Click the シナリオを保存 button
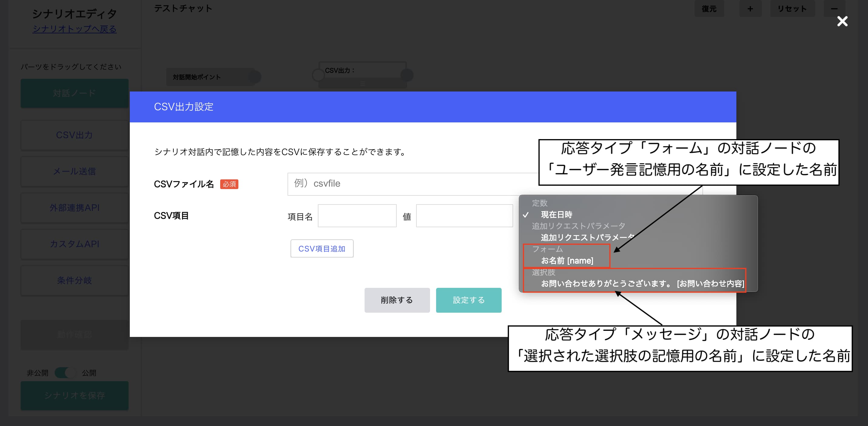The width and height of the screenshot is (868, 426). pyautogui.click(x=75, y=395)
